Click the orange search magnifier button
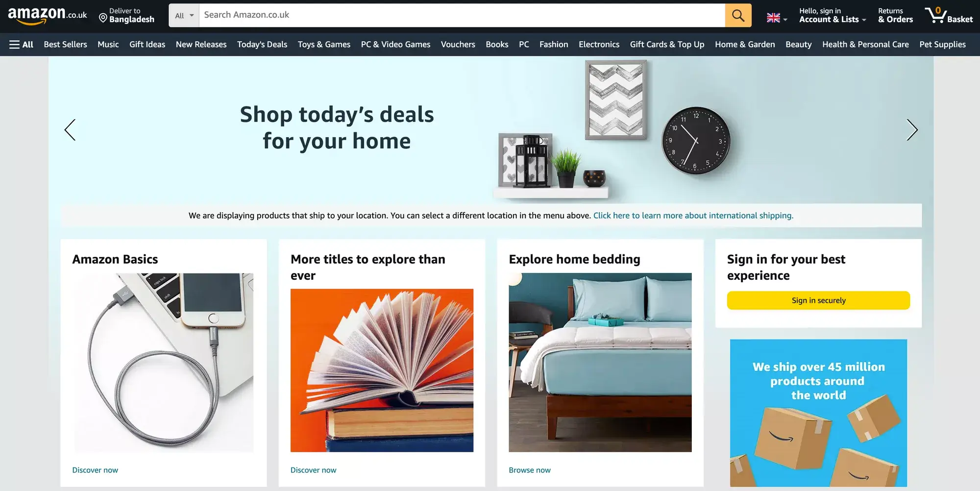Image resolution: width=980 pixels, height=491 pixels. coord(738,15)
